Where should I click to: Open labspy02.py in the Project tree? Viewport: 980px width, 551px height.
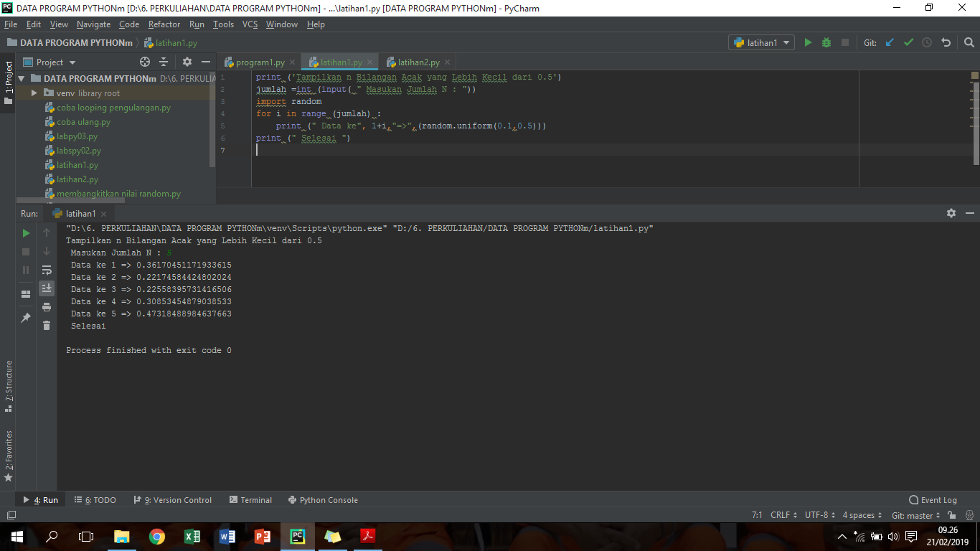[79, 151]
